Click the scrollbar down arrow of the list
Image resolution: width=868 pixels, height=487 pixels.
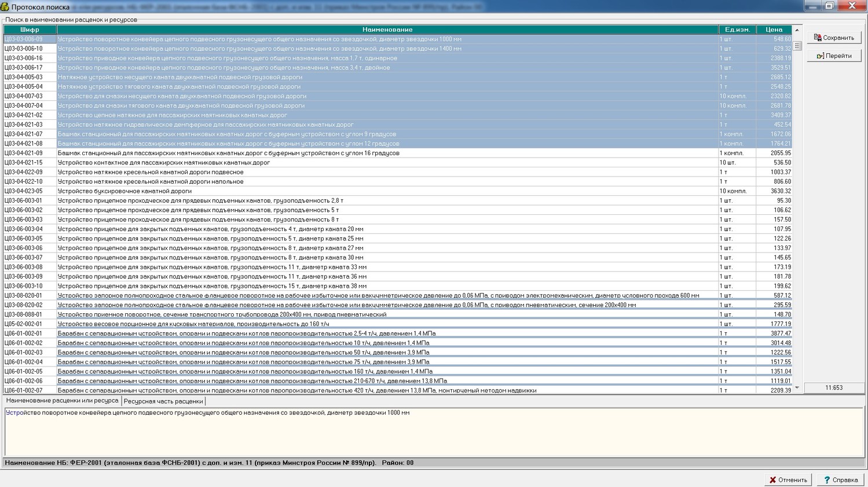(x=797, y=387)
